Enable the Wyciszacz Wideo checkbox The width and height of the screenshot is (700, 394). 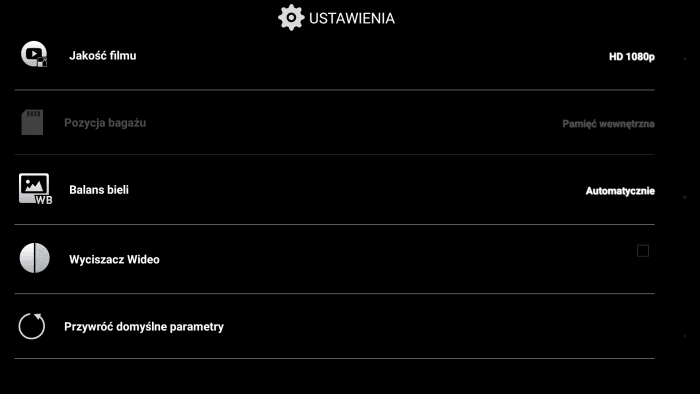(x=643, y=251)
